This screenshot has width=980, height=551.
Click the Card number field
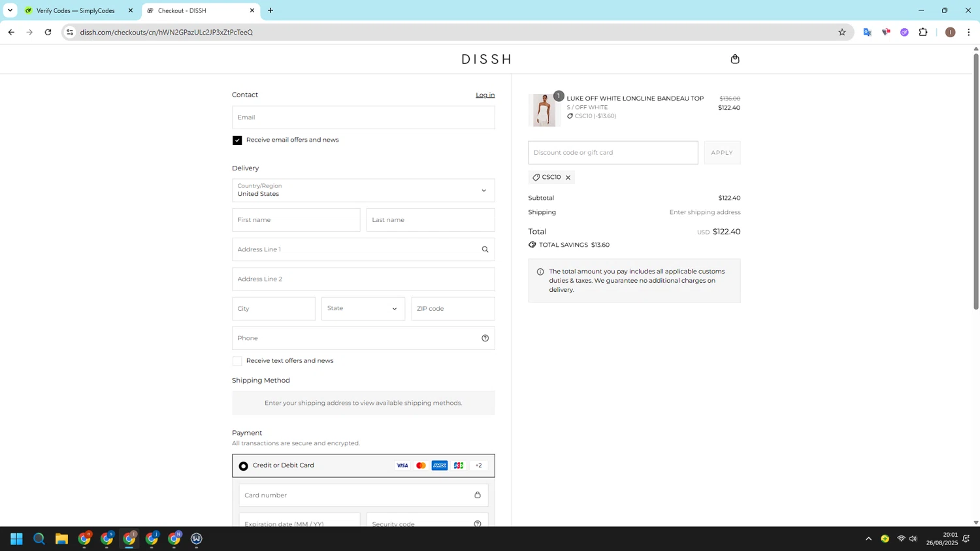point(363,495)
